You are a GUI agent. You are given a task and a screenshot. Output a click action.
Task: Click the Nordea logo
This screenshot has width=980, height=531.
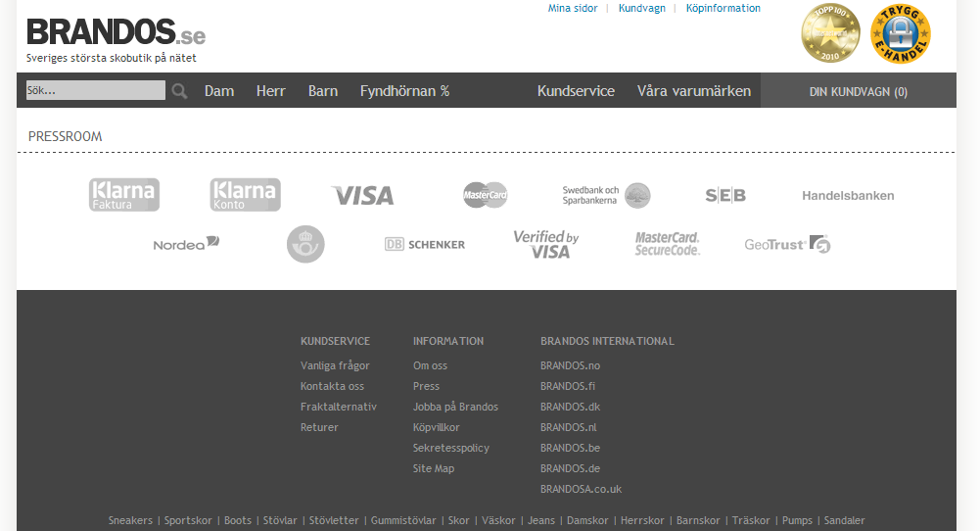point(186,243)
